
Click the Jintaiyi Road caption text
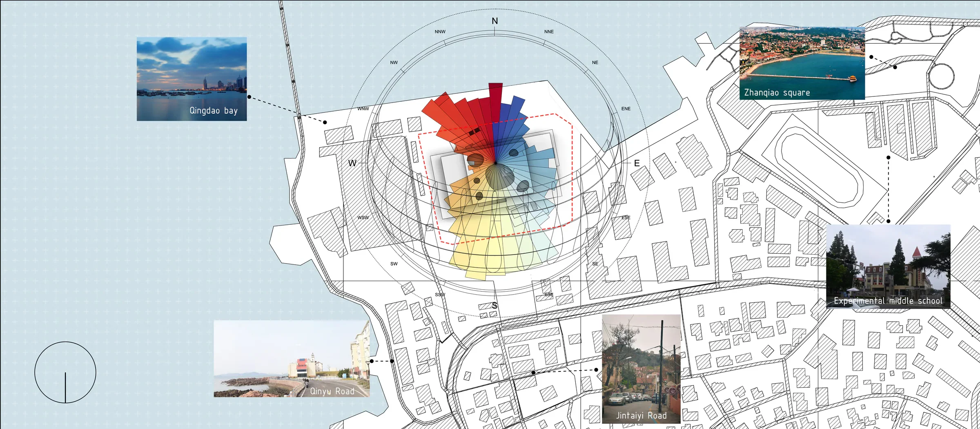click(641, 416)
